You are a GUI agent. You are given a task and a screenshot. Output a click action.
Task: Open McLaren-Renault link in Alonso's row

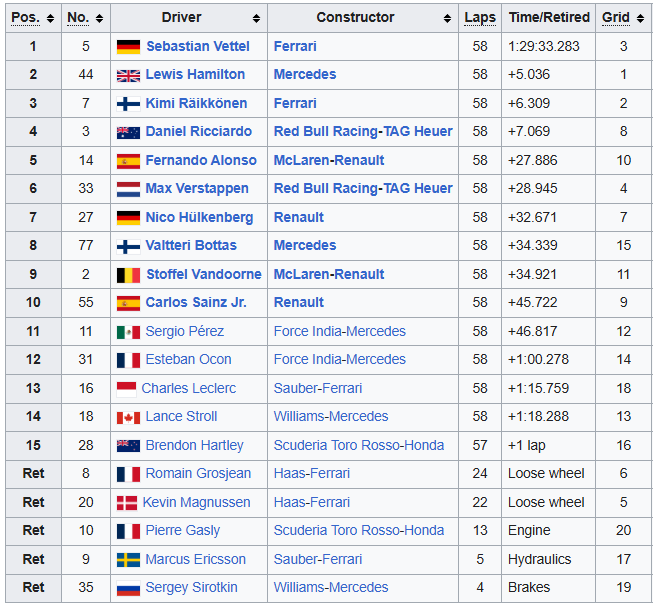pos(329,160)
